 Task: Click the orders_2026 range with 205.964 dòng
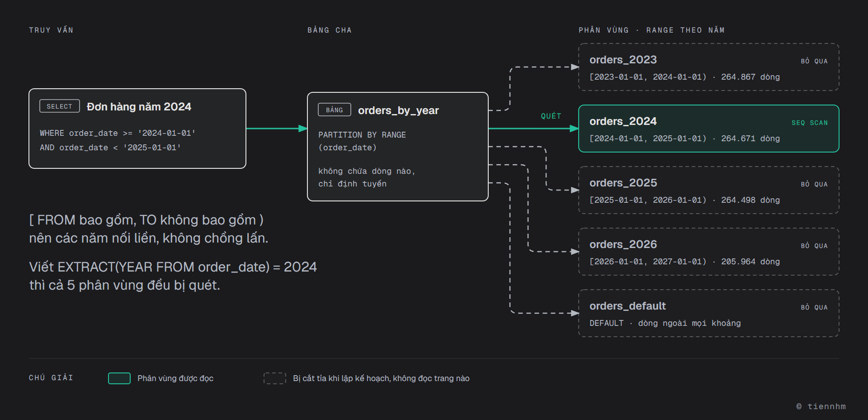click(684, 262)
